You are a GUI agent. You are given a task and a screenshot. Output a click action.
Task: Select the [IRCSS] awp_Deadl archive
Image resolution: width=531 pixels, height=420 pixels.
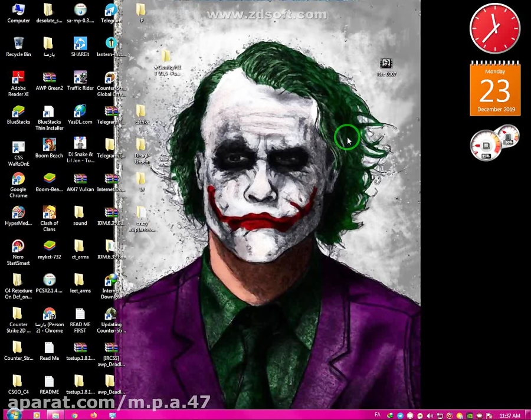point(111,355)
